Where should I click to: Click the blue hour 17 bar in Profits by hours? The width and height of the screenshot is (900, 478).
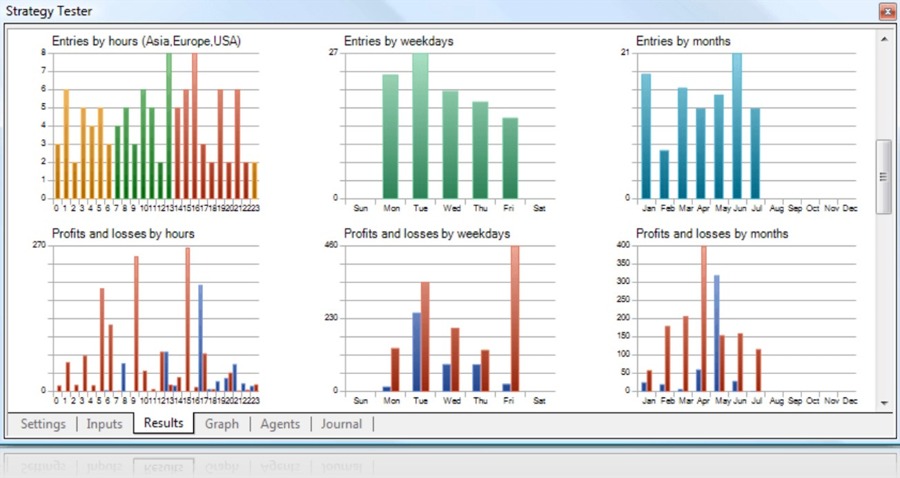click(200, 338)
